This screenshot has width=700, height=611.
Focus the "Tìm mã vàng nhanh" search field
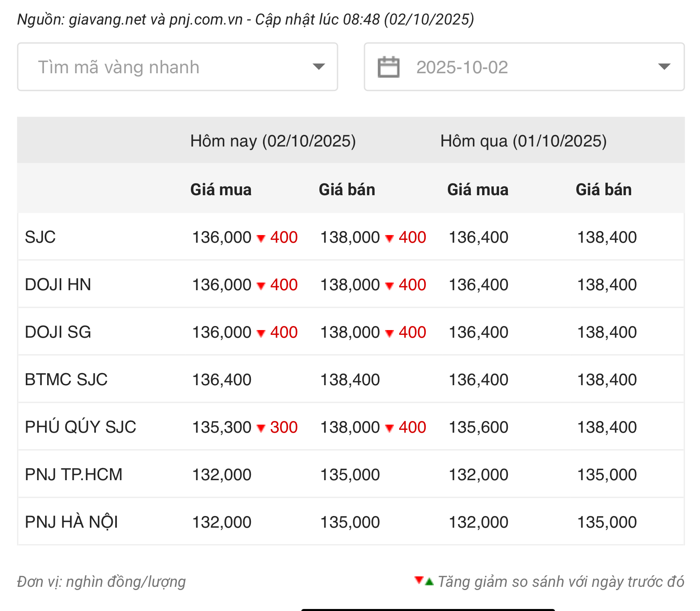point(161,67)
